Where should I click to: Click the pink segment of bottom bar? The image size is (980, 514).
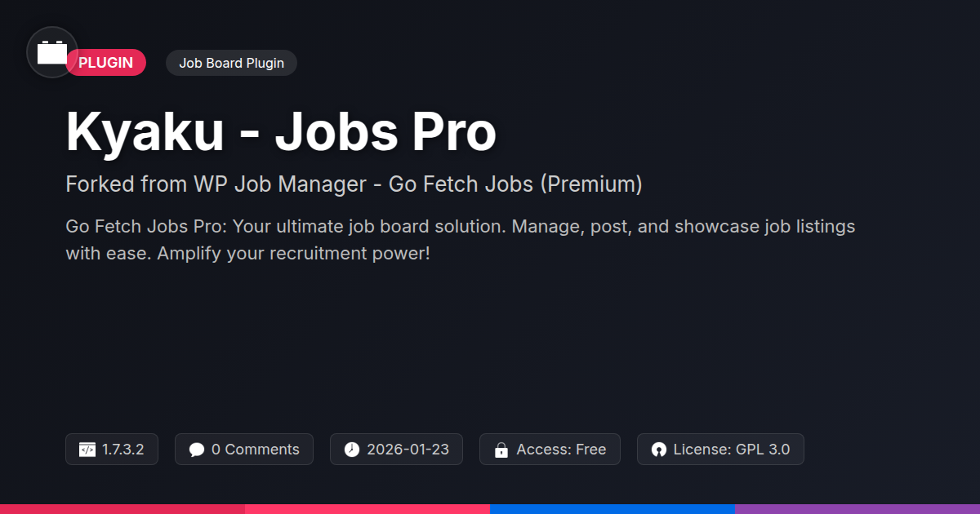(367, 508)
